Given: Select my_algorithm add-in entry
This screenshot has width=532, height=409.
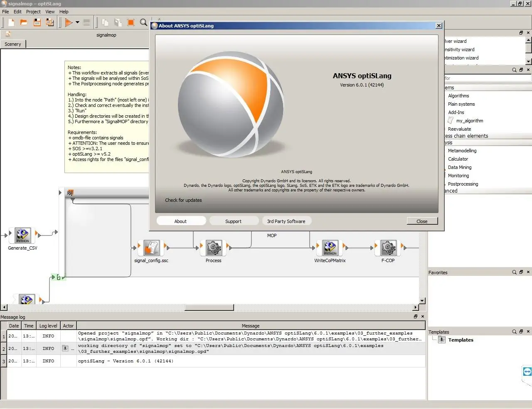Looking at the screenshot, I should (x=470, y=121).
